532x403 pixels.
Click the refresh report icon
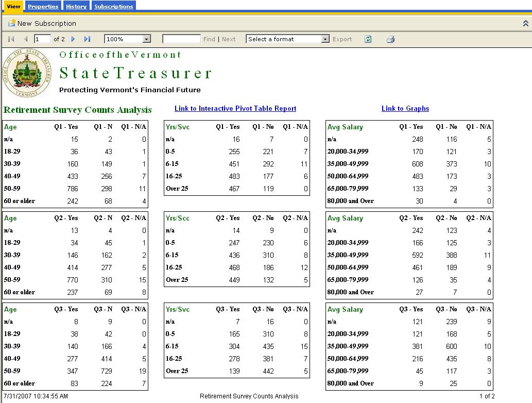368,39
